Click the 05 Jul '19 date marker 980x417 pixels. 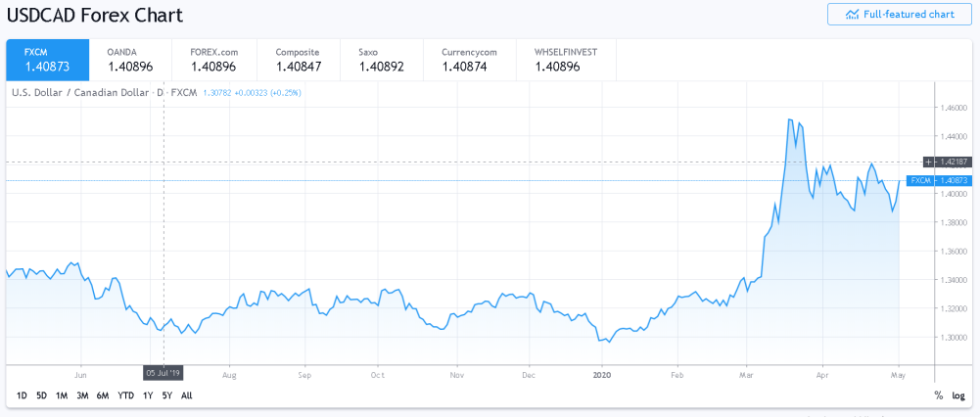point(163,371)
